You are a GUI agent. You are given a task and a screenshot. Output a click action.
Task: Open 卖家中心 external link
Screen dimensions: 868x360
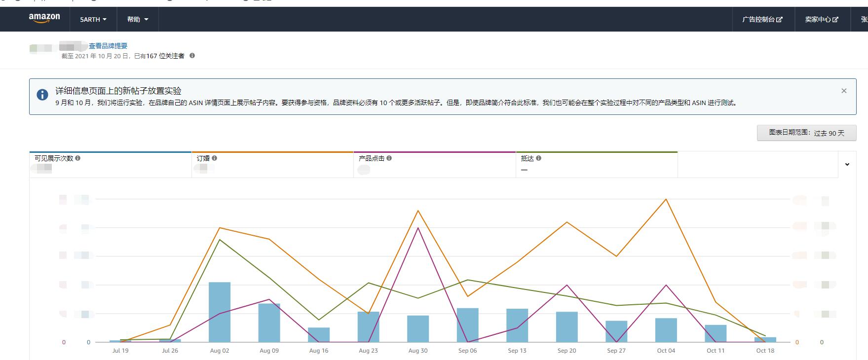pyautogui.click(x=822, y=19)
